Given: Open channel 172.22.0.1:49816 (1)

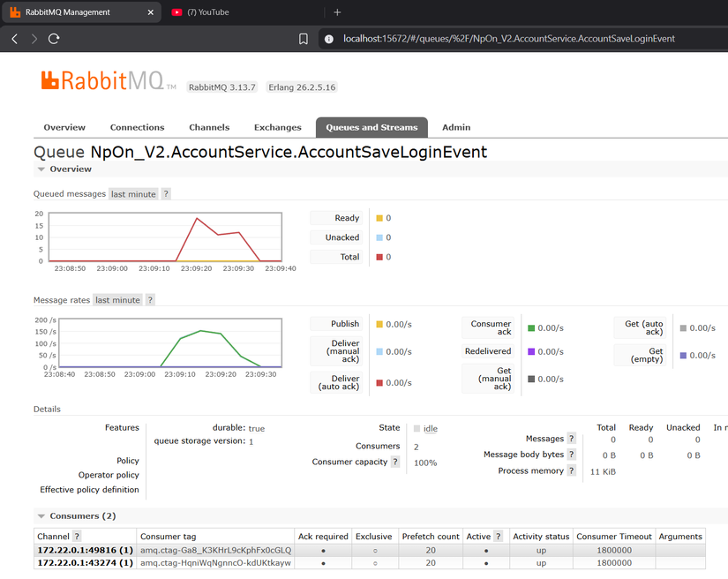Looking at the screenshot, I should [86, 550].
